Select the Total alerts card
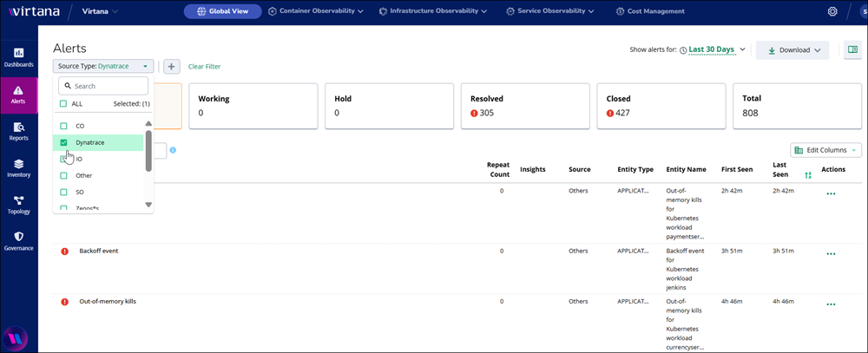 point(797,106)
